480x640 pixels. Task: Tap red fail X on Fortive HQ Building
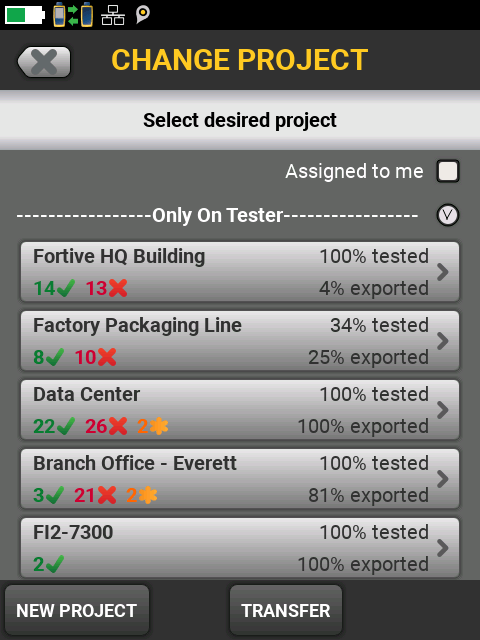(118, 288)
